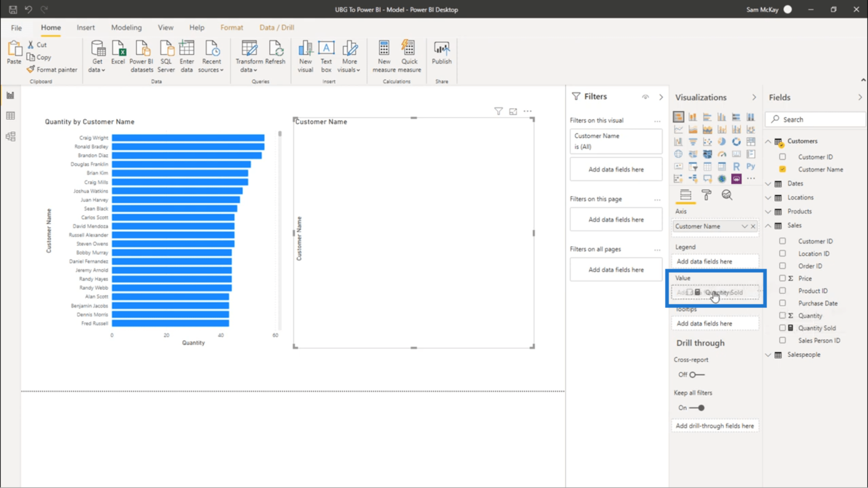This screenshot has width=868, height=488.
Task: Open the Analytics magnifier tab
Action: click(x=727, y=195)
